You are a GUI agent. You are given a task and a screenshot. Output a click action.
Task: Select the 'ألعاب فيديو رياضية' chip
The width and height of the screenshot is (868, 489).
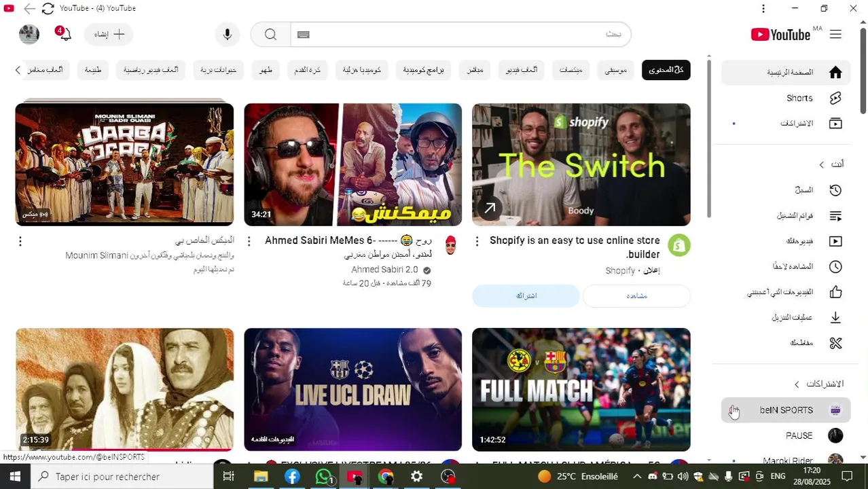pyautogui.click(x=151, y=70)
